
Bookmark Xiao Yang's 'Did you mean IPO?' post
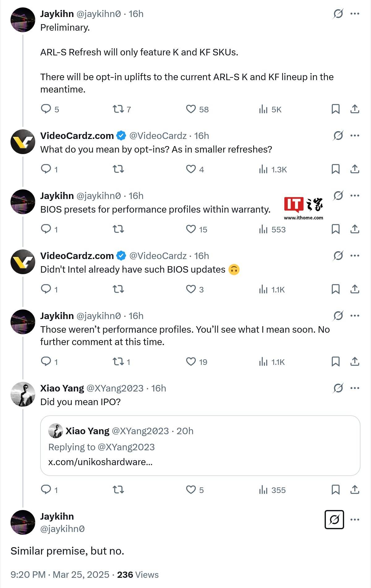coord(335,490)
